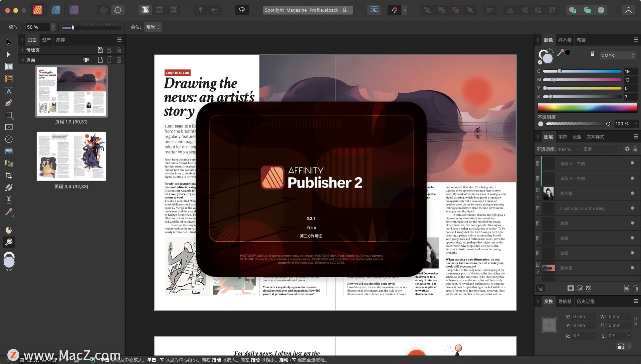Toggle visibility of portrait 图片框 layer
Viewport: 641px width, 364px height.
pos(632,193)
